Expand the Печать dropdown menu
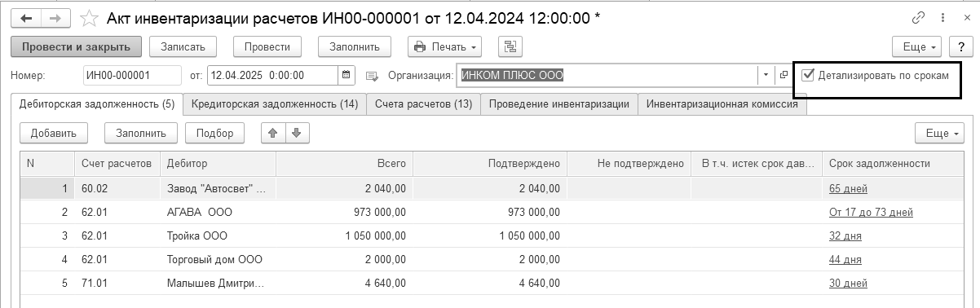Viewport: 980px width, 308px height. 445,46
